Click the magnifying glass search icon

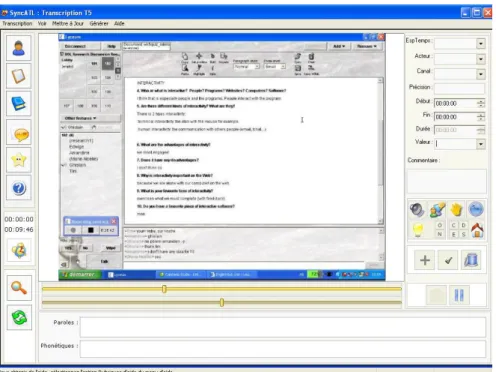(x=19, y=288)
